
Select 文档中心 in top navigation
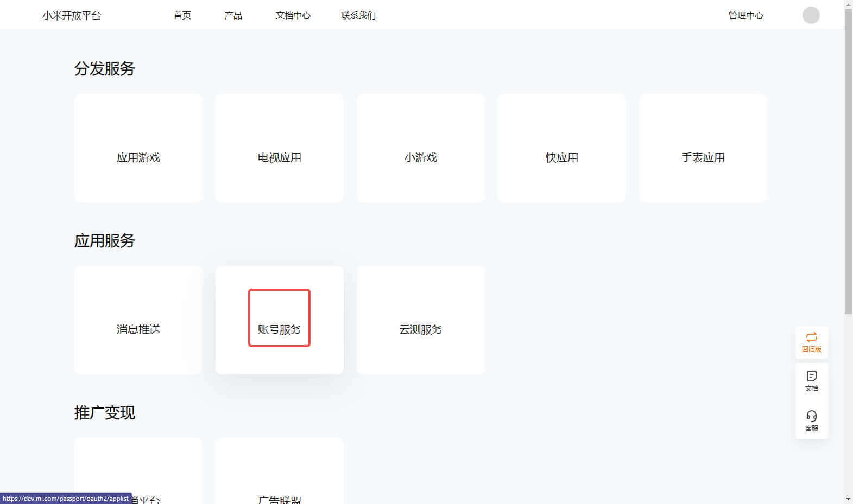(293, 15)
